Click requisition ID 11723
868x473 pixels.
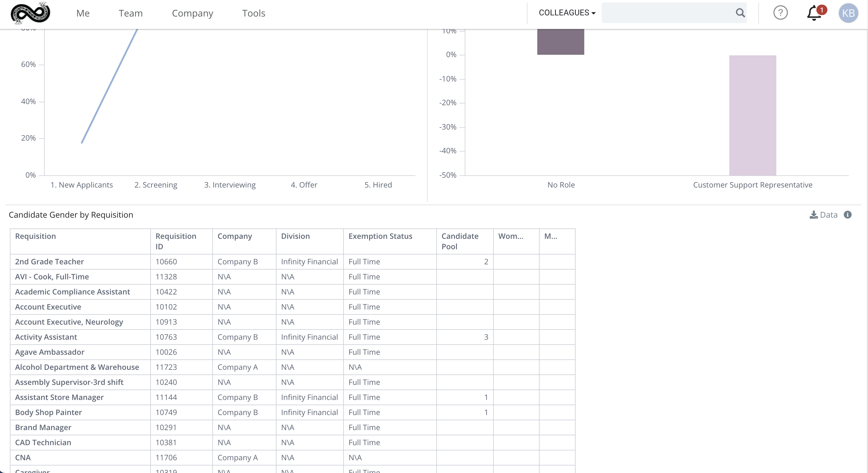coord(166,367)
